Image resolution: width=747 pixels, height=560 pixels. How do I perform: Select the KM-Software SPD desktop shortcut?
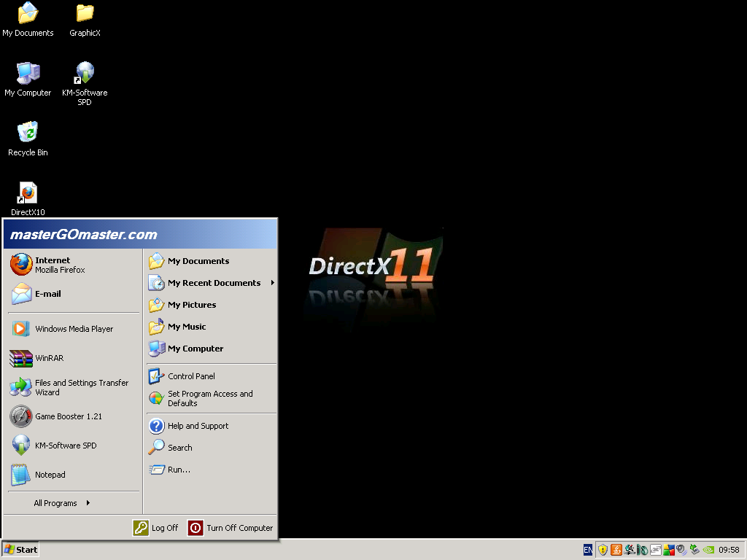tap(85, 84)
